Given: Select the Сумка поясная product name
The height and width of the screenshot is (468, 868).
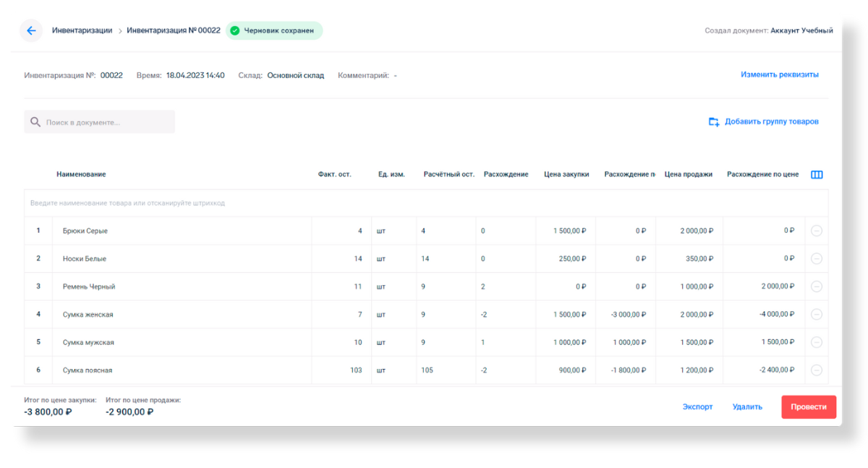Looking at the screenshot, I should tap(88, 370).
